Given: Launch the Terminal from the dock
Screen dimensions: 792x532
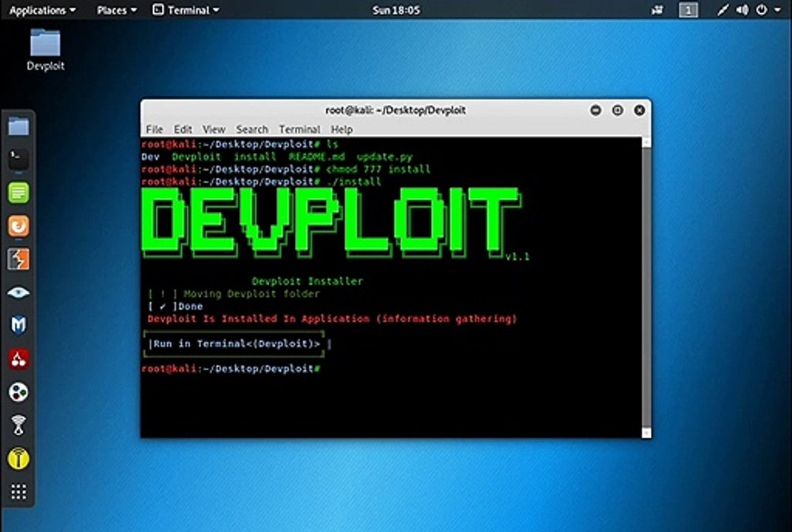Looking at the screenshot, I should click(18, 159).
